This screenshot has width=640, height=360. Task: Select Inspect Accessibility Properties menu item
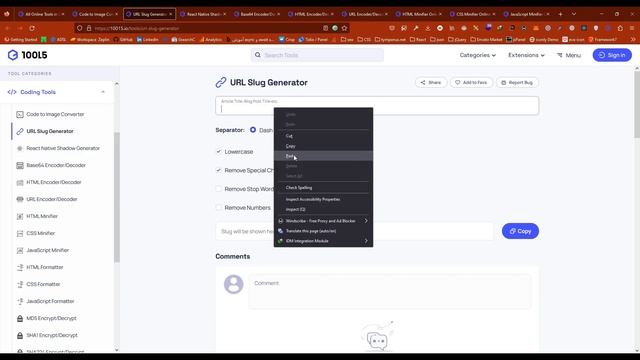(x=323, y=199)
